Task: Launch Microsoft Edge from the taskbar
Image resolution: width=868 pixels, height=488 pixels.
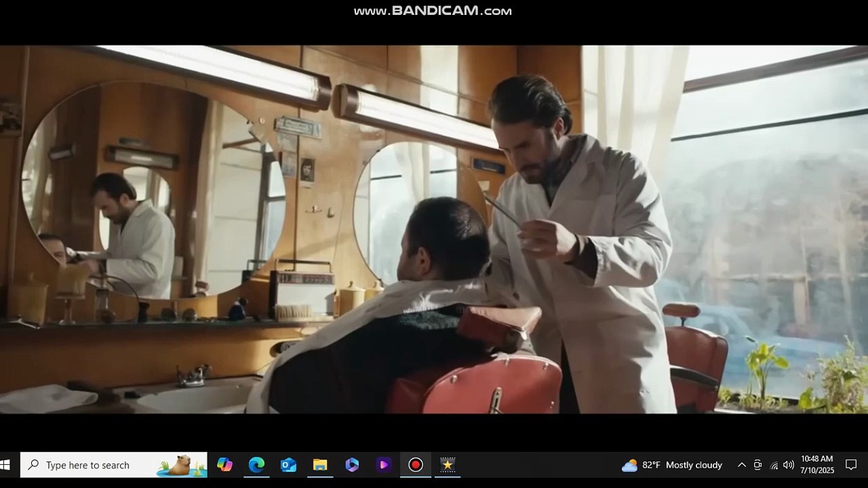Action: tap(256, 465)
